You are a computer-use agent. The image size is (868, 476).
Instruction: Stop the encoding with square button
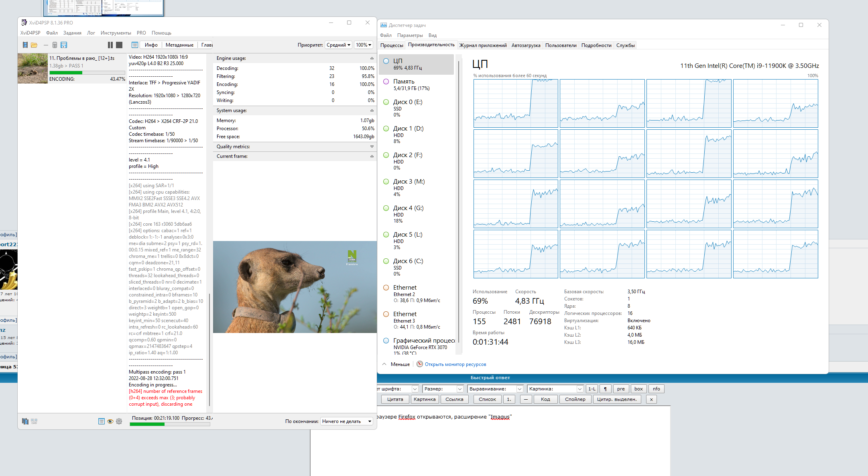[119, 45]
